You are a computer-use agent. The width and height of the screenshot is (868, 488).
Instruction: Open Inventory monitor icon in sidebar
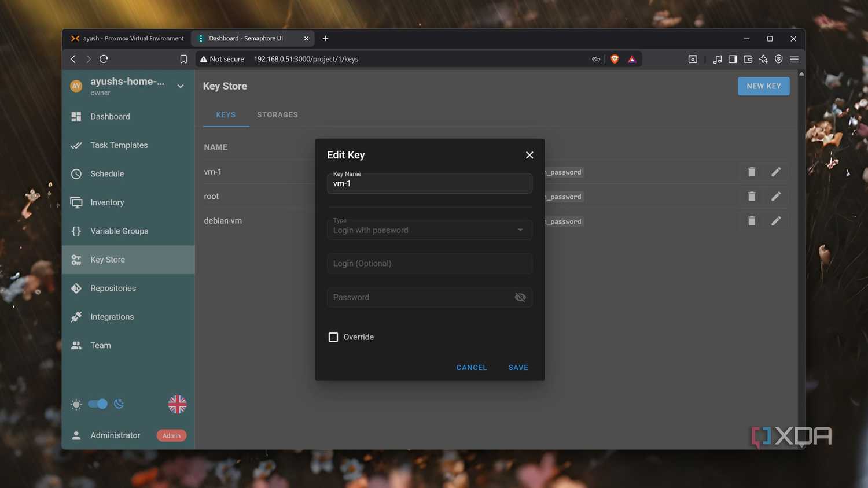[x=76, y=202]
